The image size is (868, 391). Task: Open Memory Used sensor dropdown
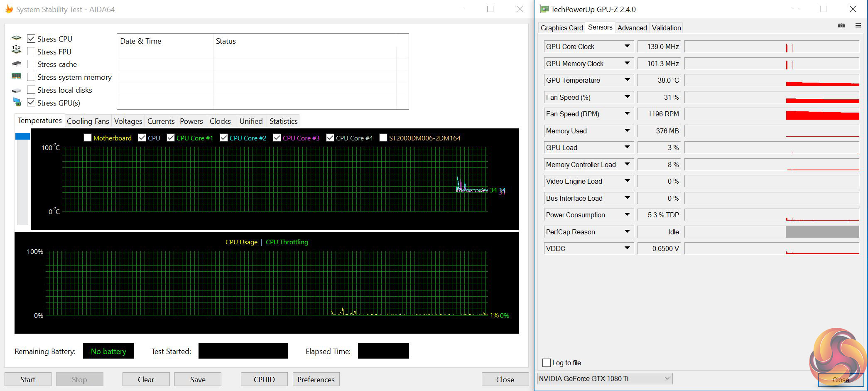pyautogui.click(x=627, y=130)
